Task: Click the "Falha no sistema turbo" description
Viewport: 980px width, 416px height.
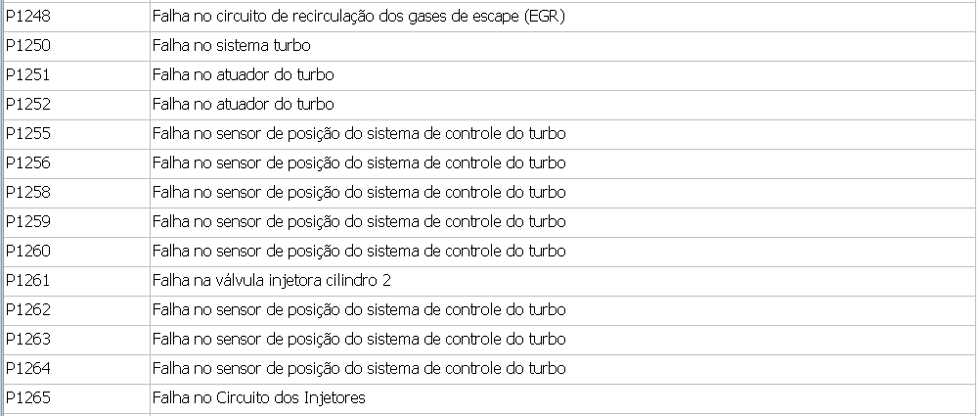Action: (x=232, y=46)
